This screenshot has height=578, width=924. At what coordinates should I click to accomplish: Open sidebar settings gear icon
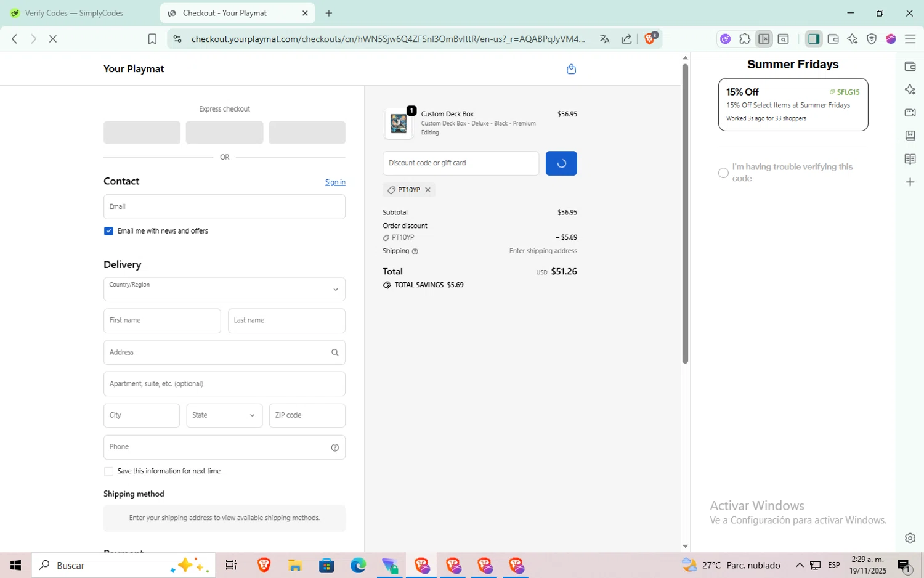[x=910, y=538]
